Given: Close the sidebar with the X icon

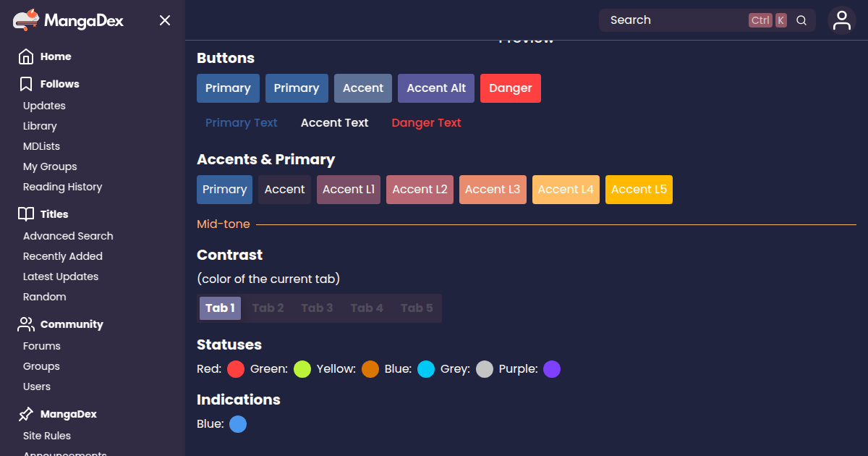Looking at the screenshot, I should point(165,20).
